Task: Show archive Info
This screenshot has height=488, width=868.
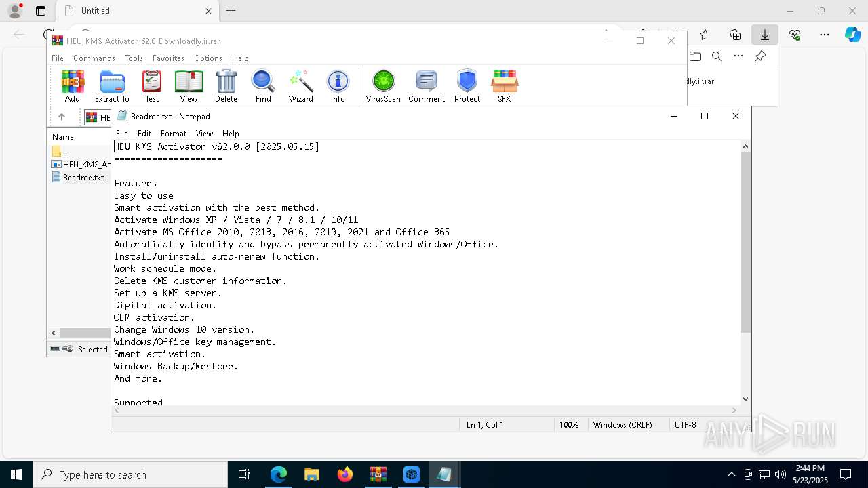Action: point(338,85)
